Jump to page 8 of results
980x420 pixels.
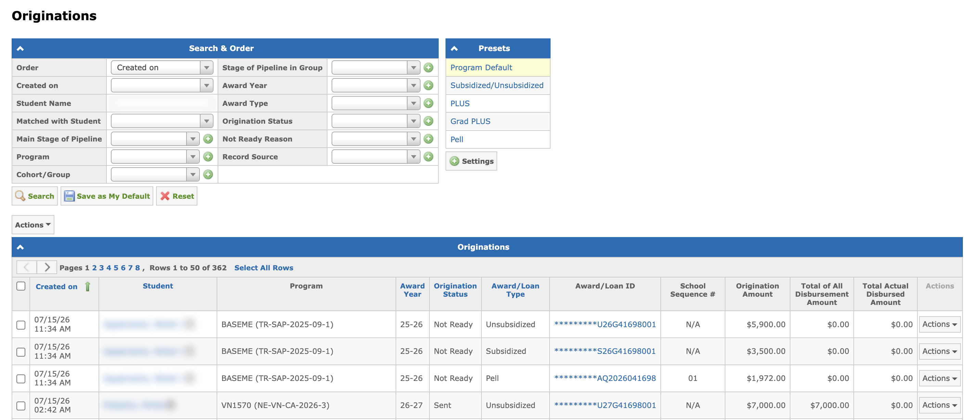pyautogui.click(x=137, y=268)
